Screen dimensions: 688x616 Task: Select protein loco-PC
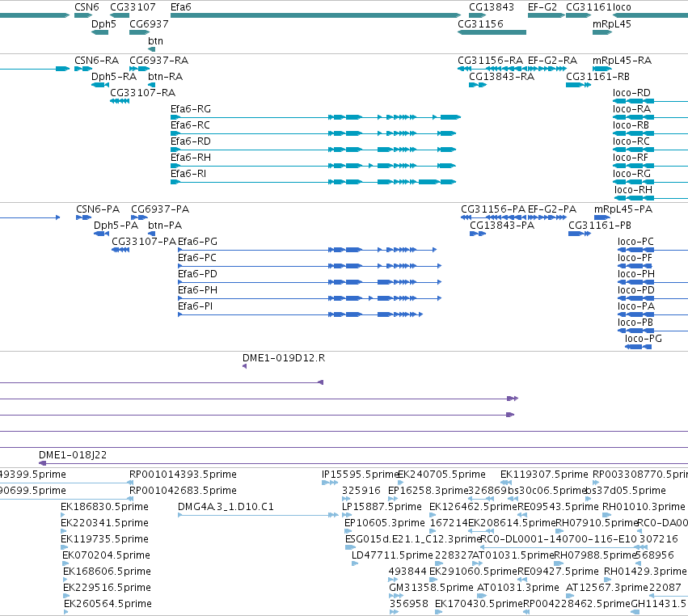pos(653,250)
